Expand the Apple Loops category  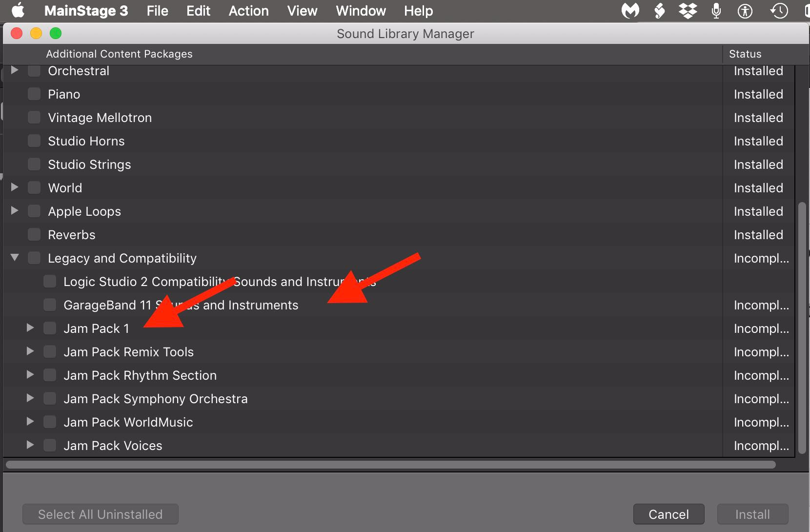(15, 210)
